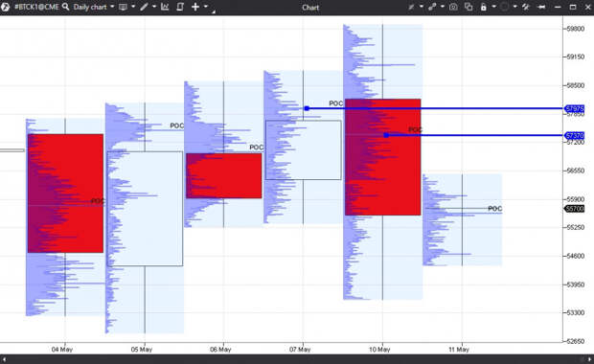Screen dimensions: 594x364
Task: Toggle the pin window icon
Action: click(x=541, y=7)
